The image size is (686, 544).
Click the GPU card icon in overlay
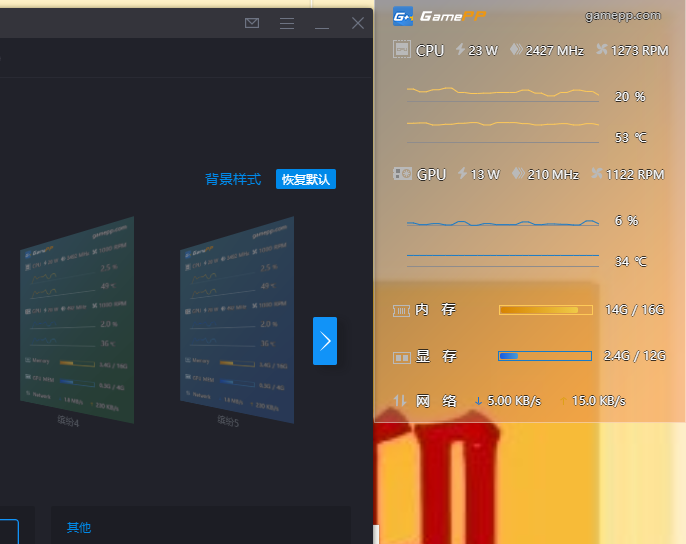pos(402,174)
